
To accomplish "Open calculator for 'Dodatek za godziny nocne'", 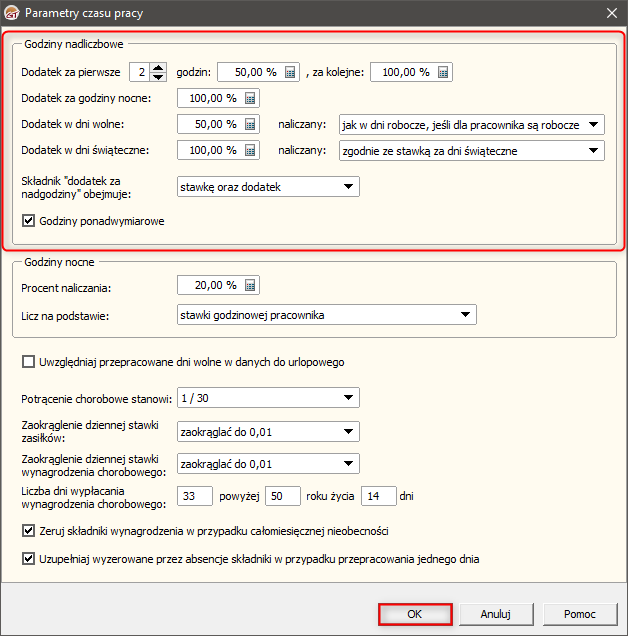I will (250, 99).
